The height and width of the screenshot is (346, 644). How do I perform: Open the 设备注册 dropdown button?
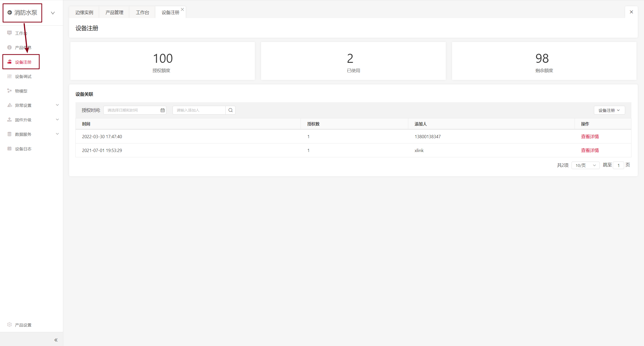(609, 110)
